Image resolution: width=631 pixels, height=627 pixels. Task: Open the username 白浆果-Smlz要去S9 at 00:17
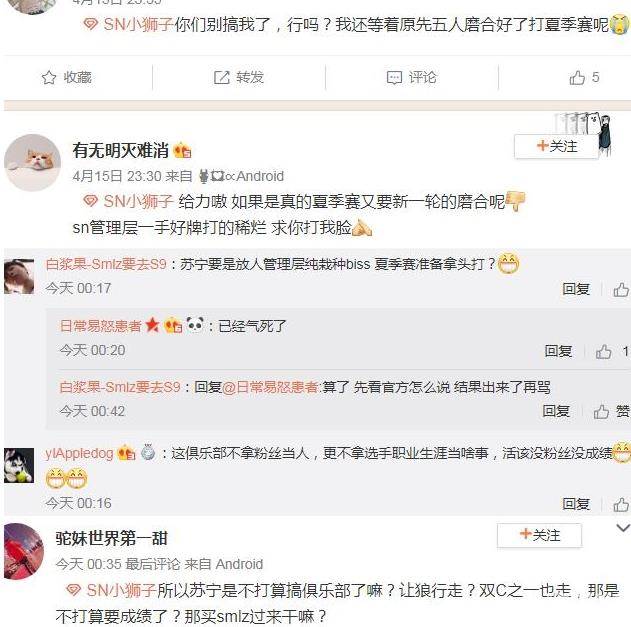[x=106, y=264]
